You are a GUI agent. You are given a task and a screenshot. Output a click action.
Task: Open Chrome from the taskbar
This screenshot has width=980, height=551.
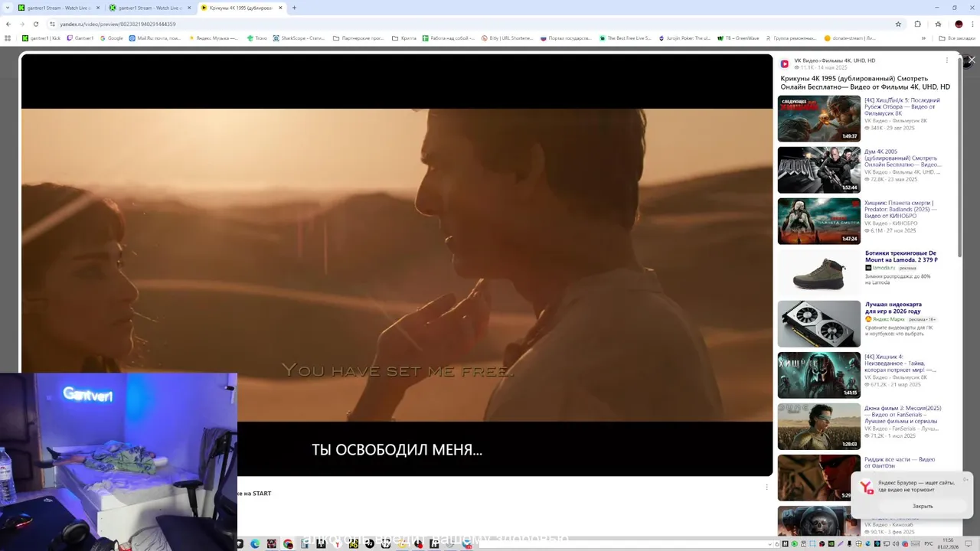pos(288,544)
